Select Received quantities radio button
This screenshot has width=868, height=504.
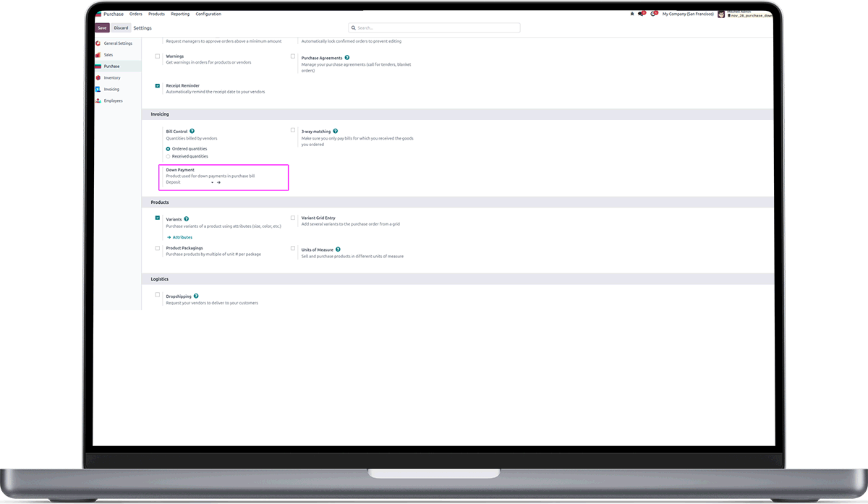pos(169,156)
